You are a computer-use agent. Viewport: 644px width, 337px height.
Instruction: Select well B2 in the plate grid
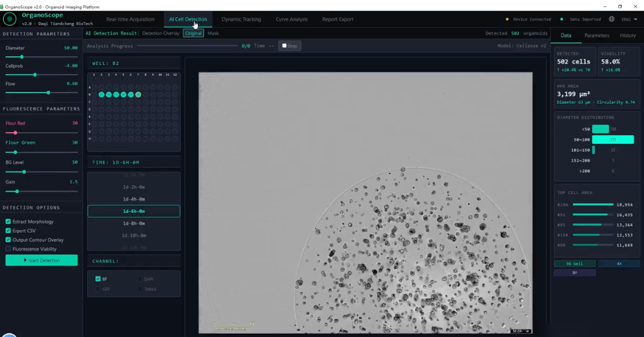[101, 94]
